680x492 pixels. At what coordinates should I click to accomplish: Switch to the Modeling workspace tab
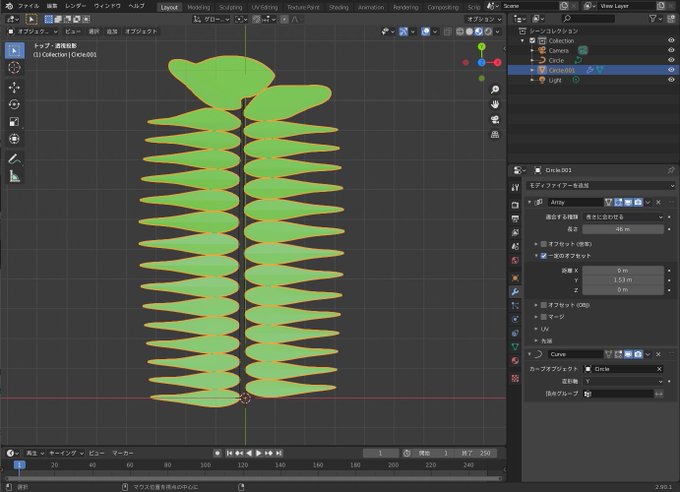point(199,7)
